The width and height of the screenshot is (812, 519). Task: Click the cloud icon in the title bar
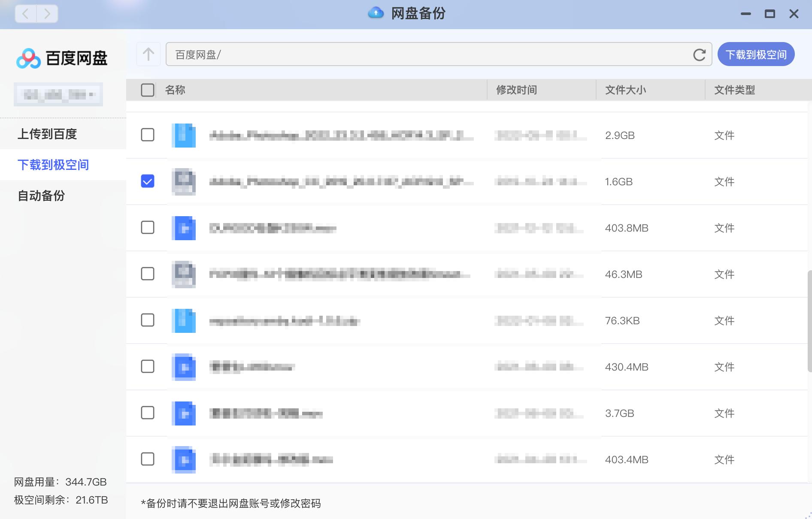[376, 13]
